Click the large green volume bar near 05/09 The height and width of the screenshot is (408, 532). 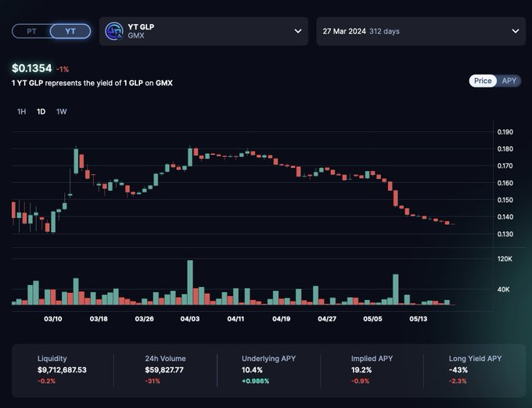pos(396,289)
